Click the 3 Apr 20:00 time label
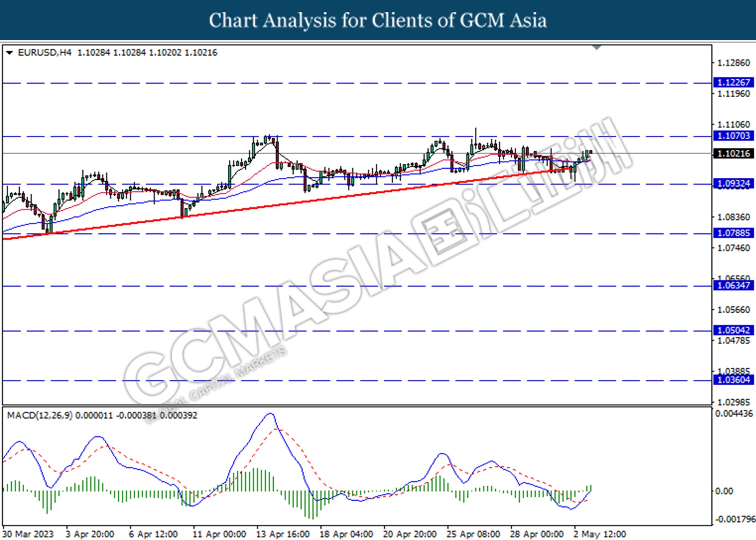This screenshot has width=756, height=540. coord(90,534)
